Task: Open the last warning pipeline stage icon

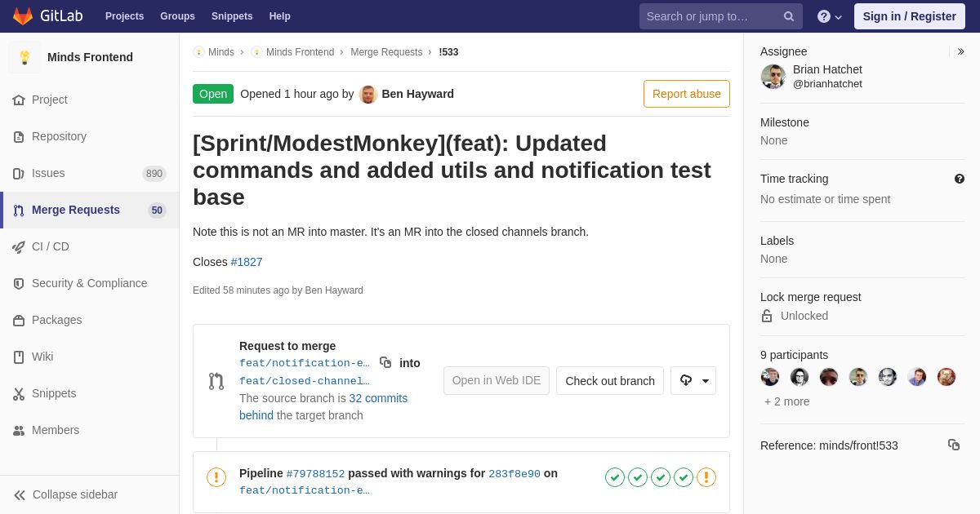Action: (x=706, y=477)
